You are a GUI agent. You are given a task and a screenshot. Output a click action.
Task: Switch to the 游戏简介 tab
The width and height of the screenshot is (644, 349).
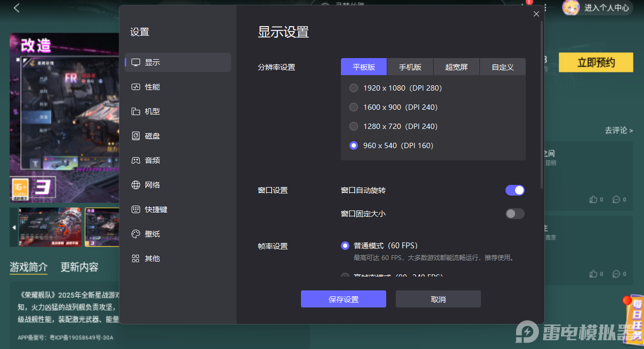tap(29, 267)
